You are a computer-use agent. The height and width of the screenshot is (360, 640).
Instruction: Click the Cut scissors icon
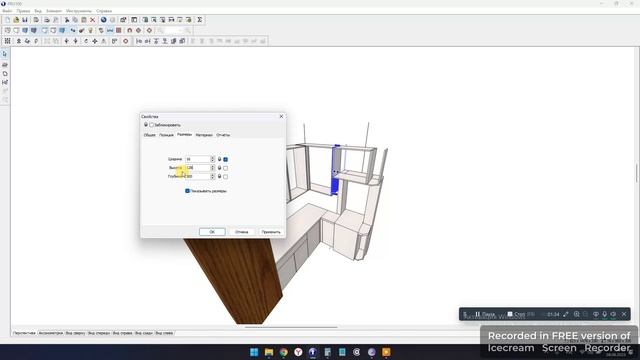click(67, 20)
